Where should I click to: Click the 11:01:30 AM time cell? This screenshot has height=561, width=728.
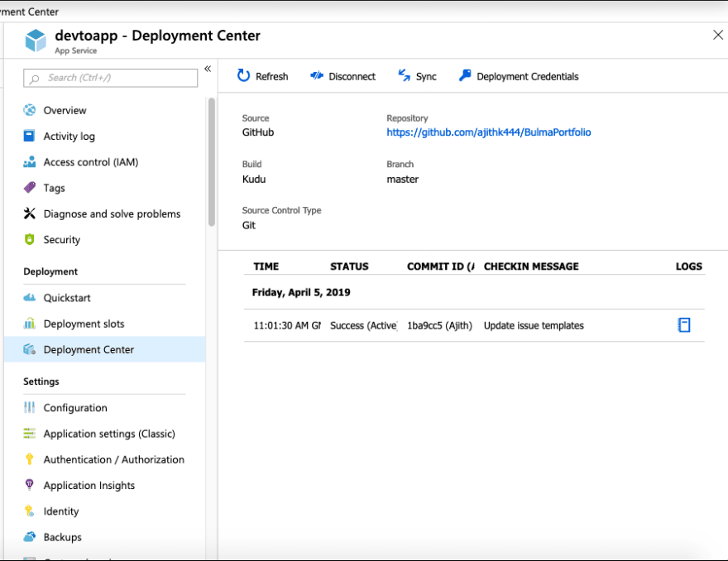tap(287, 325)
